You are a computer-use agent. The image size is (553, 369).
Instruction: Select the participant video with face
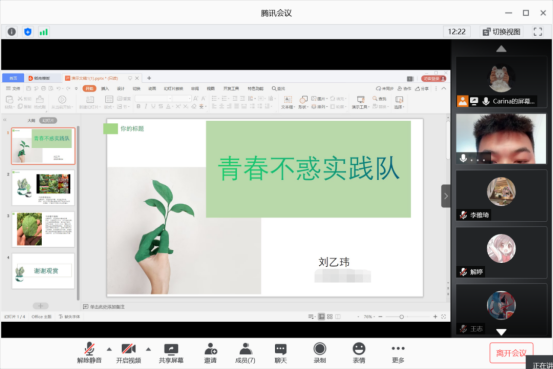click(x=501, y=139)
